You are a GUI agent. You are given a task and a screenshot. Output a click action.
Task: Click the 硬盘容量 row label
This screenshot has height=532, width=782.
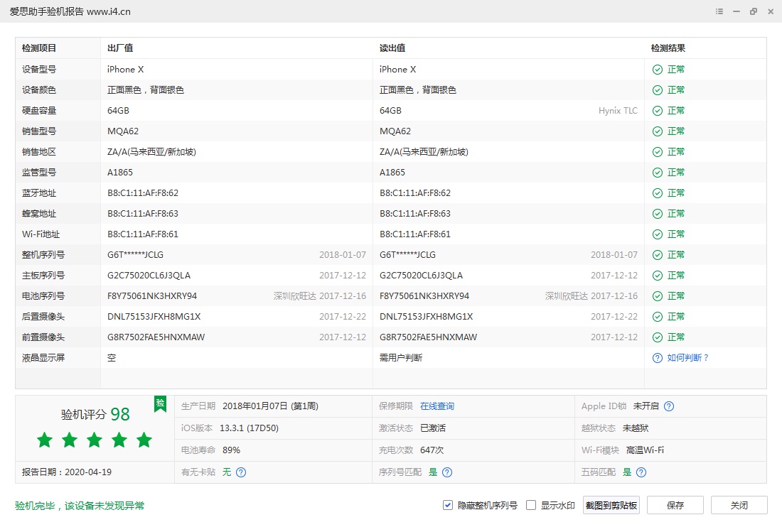pyautogui.click(x=39, y=111)
